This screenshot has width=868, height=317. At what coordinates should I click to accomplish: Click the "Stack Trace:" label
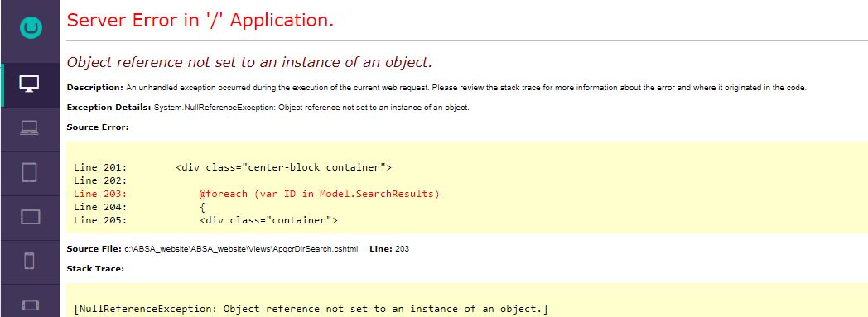click(95, 269)
